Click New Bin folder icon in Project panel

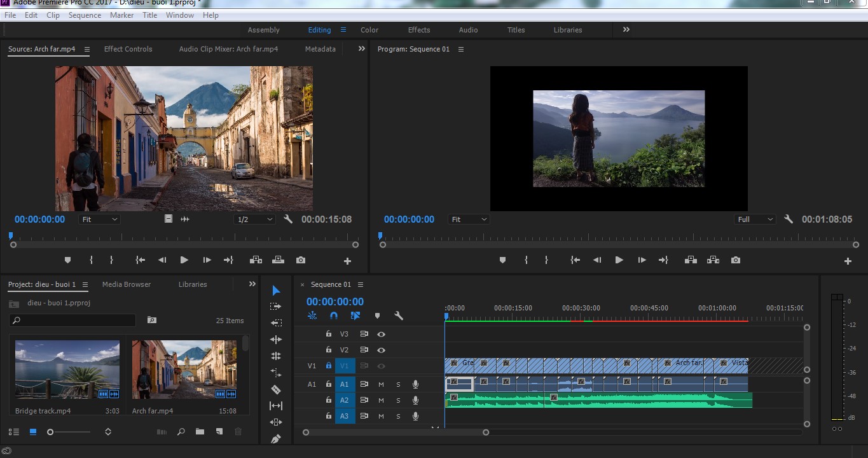point(200,431)
